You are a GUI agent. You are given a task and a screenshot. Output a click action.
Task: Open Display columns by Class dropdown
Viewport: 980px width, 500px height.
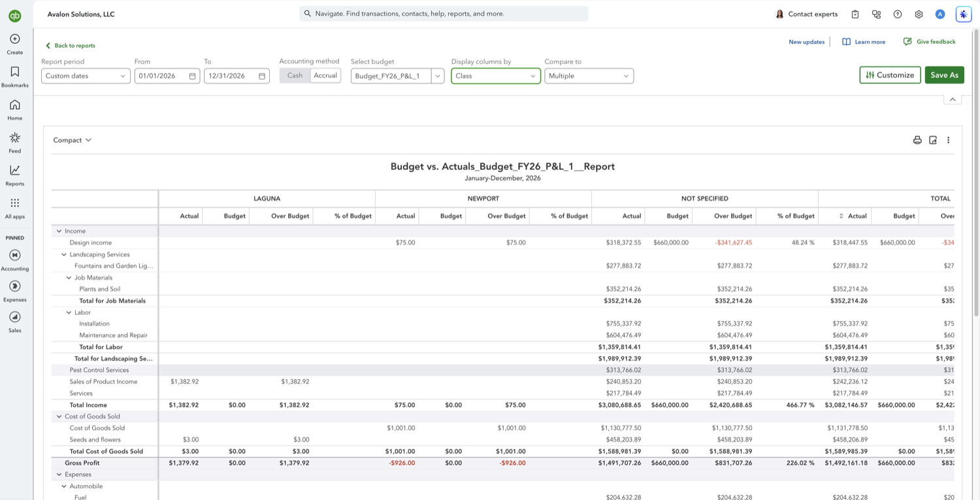click(495, 76)
